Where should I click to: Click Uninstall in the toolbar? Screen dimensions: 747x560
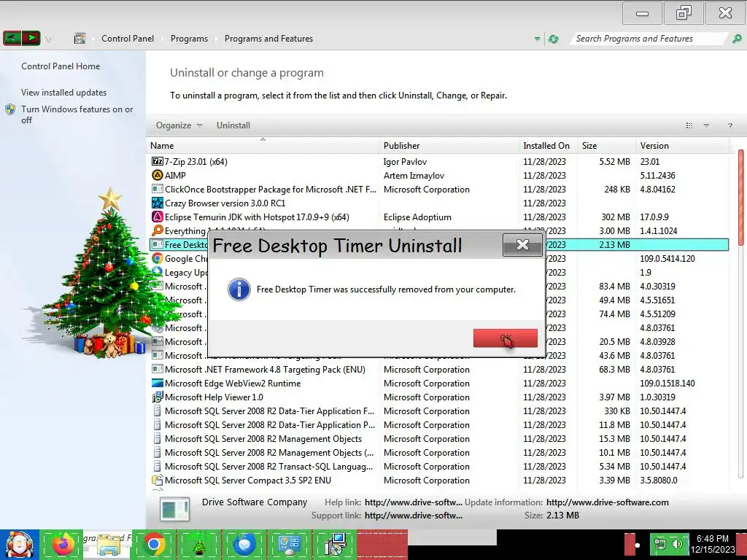point(233,125)
